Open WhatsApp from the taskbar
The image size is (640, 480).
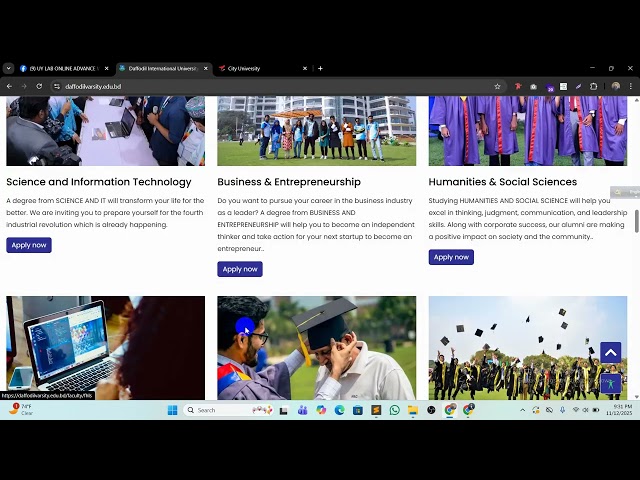point(395,410)
